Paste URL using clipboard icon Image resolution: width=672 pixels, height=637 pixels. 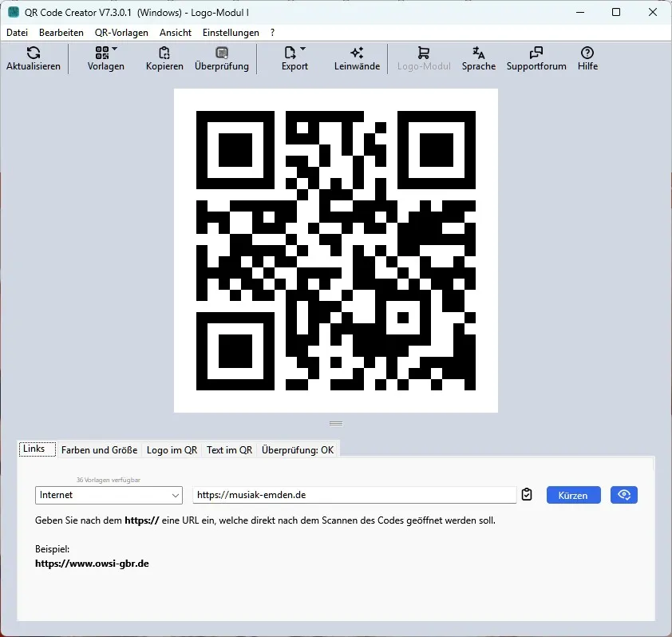tap(527, 495)
